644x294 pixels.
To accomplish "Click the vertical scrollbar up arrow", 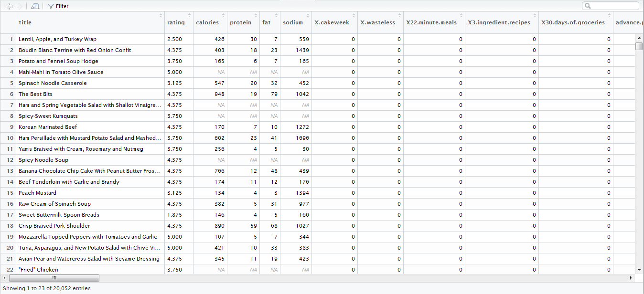I will pyautogui.click(x=639, y=38).
